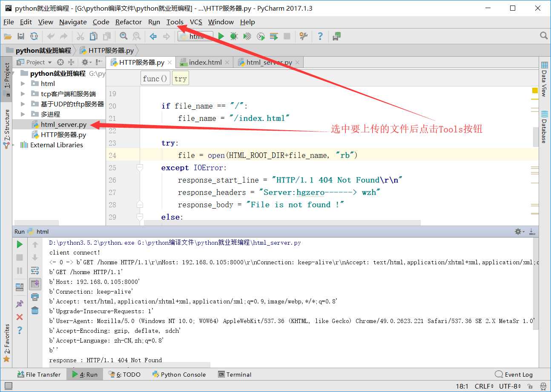551x392 pixels.
Task: Click the try breadcrumb
Action: tap(181, 78)
